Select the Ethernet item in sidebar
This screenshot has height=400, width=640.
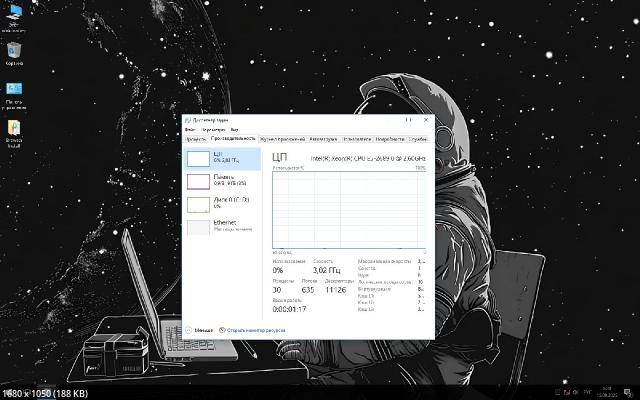[222, 226]
